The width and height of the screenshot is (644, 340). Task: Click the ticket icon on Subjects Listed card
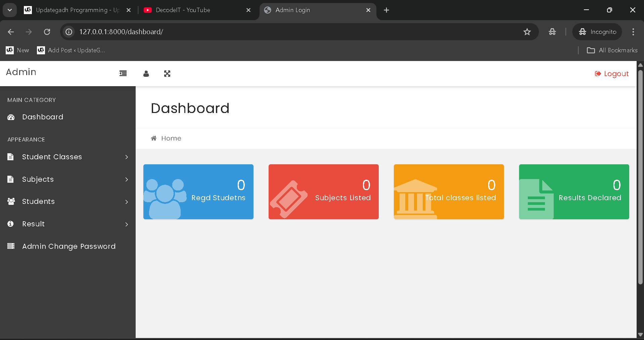tap(288, 199)
